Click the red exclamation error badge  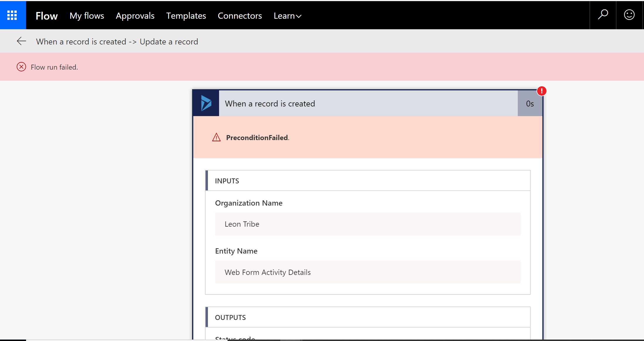(x=541, y=91)
